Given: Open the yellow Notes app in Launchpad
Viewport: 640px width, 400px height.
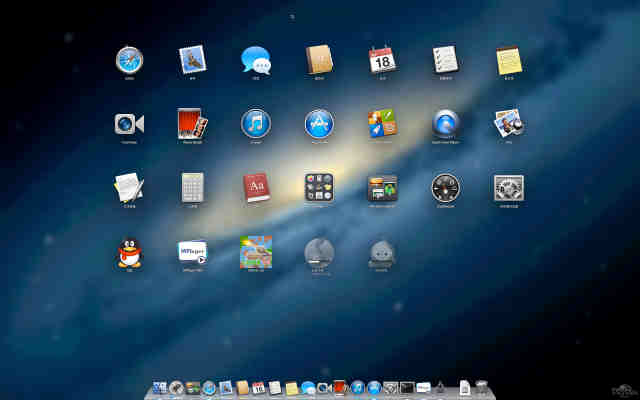Looking at the screenshot, I should click(x=509, y=60).
